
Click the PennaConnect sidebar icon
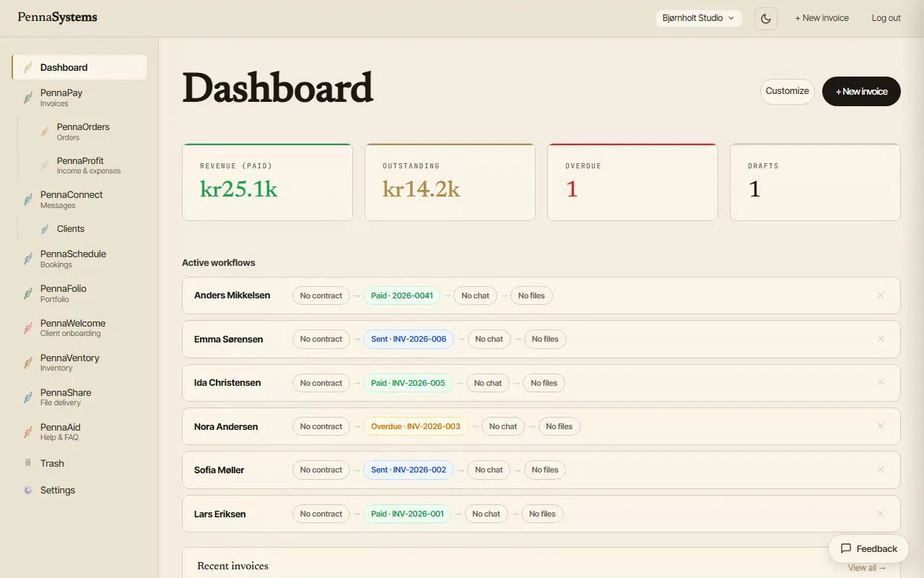tap(27, 199)
